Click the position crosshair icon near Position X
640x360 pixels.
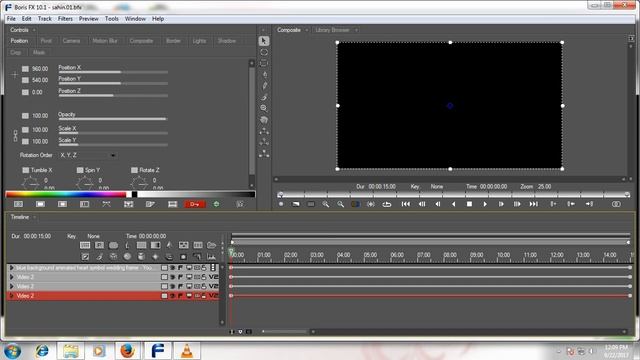click(x=15, y=75)
